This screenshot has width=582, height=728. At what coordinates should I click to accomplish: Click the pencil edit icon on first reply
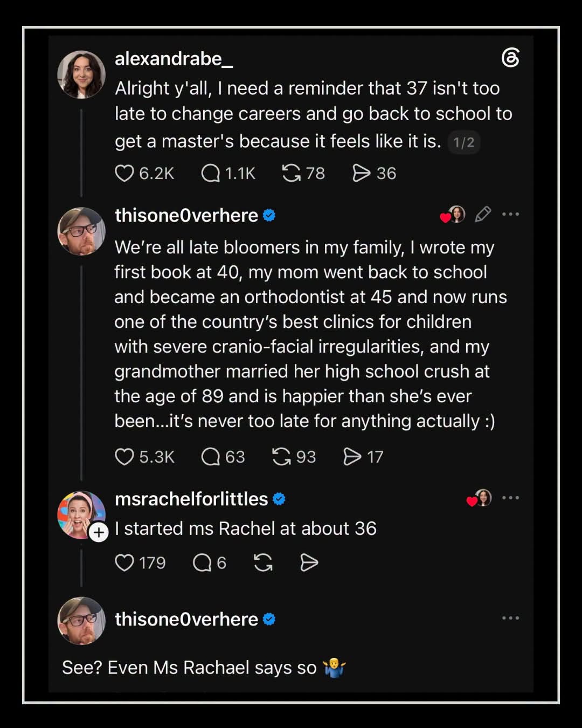pyautogui.click(x=483, y=214)
